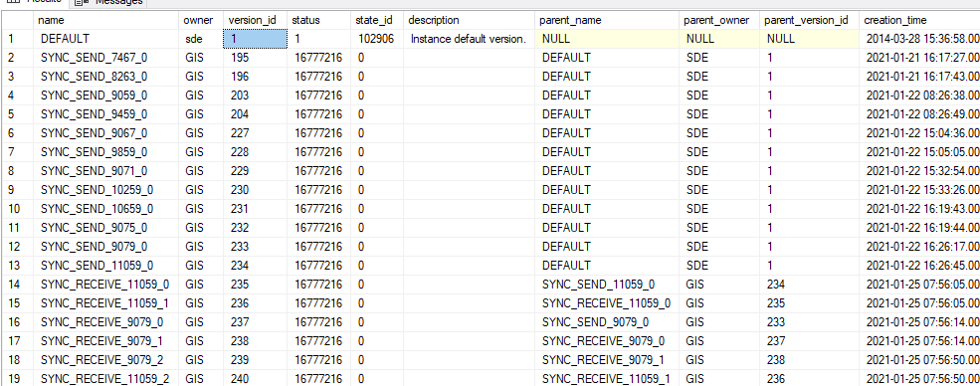The width and height of the screenshot is (980, 386).
Task: Click version_id cell 232
Action: click(255, 228)
